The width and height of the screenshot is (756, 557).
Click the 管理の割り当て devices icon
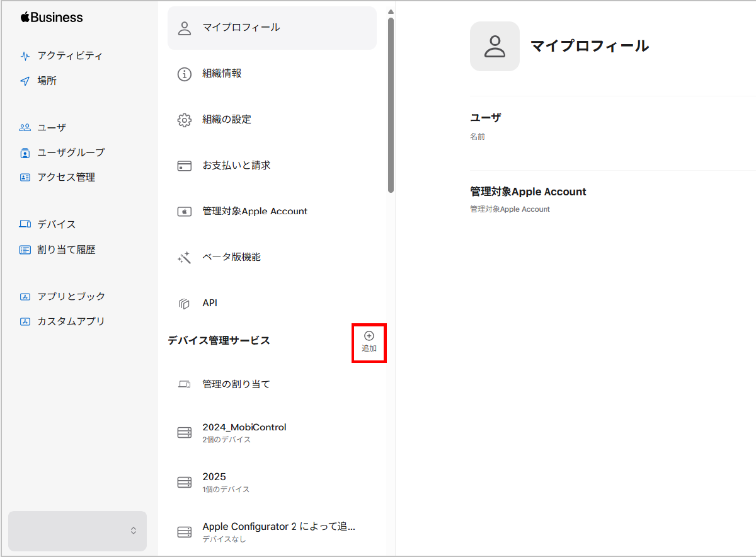click(185, 384)
